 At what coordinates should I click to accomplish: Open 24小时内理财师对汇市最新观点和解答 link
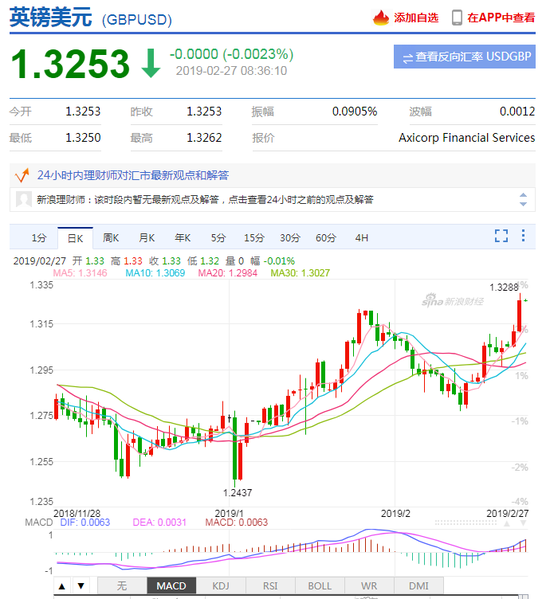coord(133,175)
